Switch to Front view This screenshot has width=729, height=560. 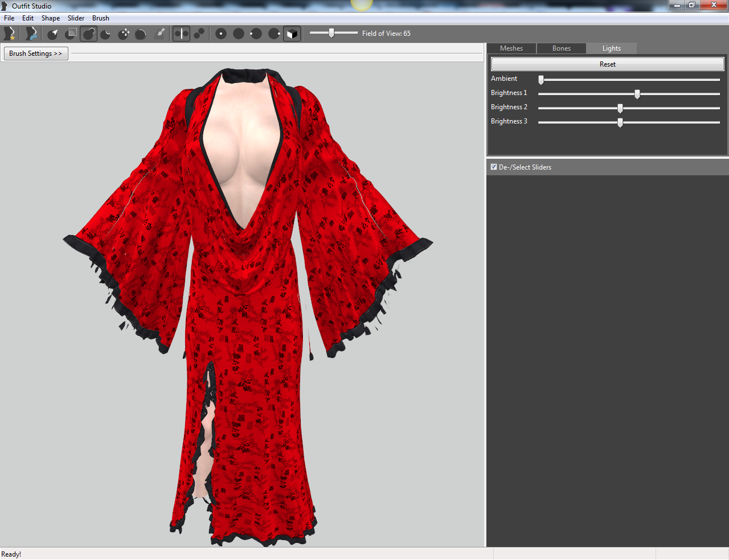pyautogui.click(x=221, y=34)
